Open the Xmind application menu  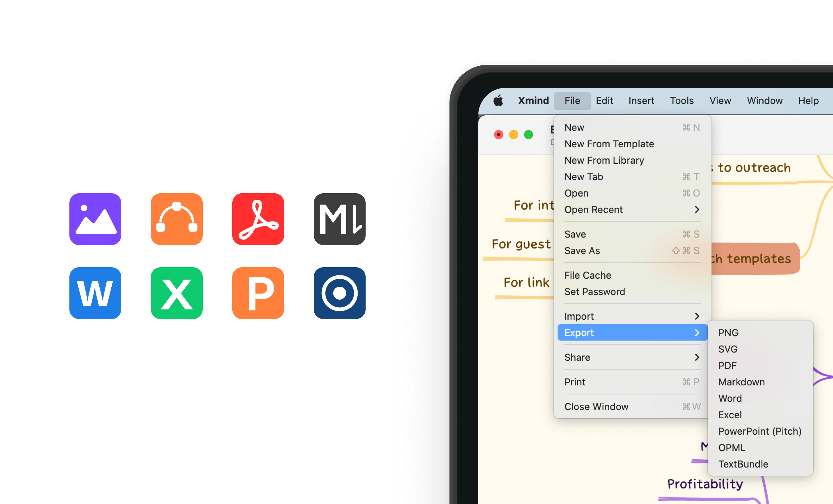[533, 101]
